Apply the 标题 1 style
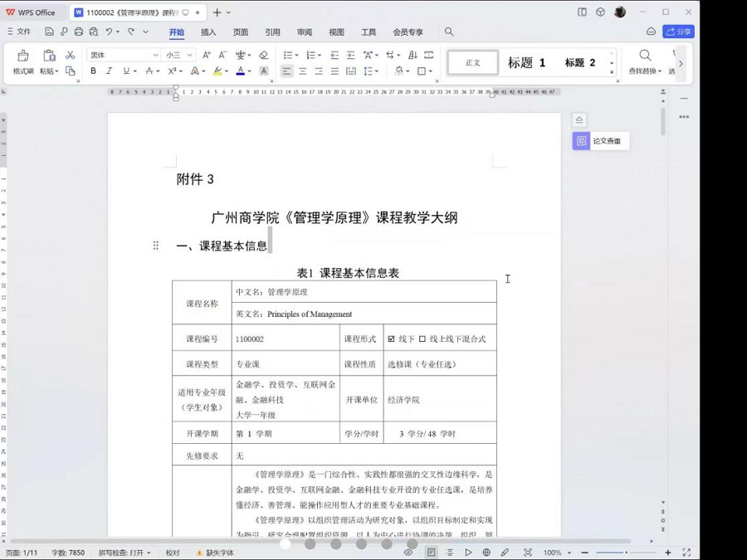 [525, 62]
